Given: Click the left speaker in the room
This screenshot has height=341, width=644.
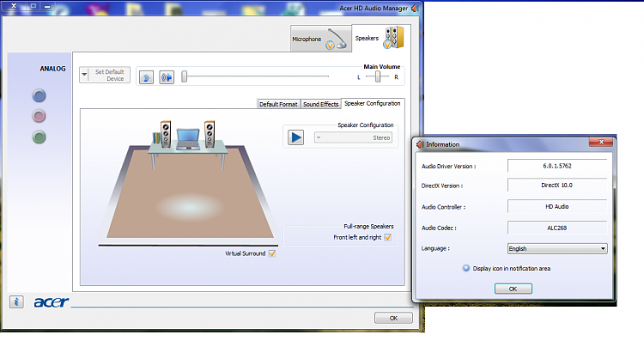Looking at the screenshot, I should point(166,134).
